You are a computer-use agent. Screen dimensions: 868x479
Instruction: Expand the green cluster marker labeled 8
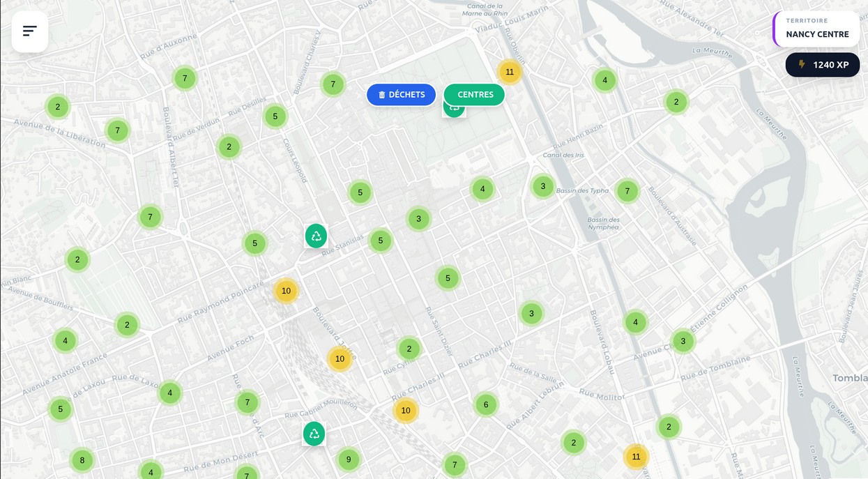pos(82,460)
